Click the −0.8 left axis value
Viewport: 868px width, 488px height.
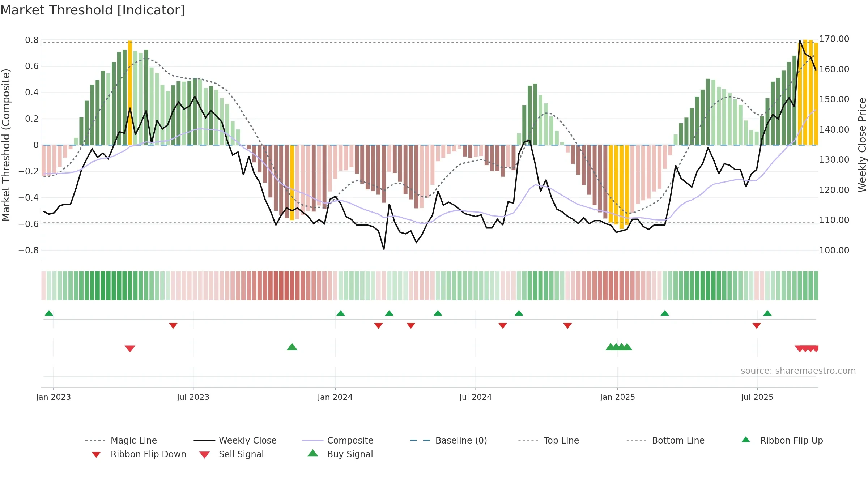pos(29,251)
